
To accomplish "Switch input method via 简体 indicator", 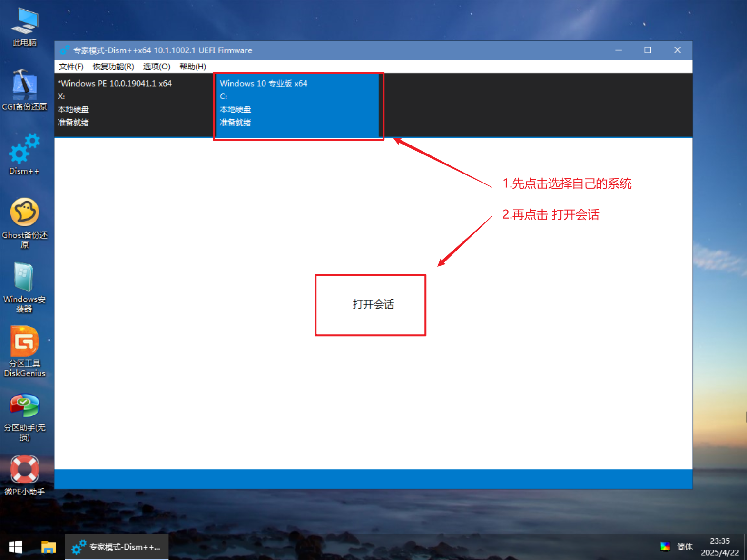I will point(685,547).
